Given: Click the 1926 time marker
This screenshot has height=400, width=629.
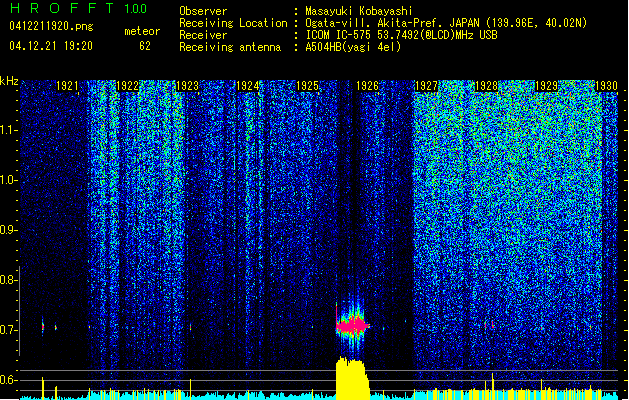Looking at the screenshot, I should click(367, 86).
